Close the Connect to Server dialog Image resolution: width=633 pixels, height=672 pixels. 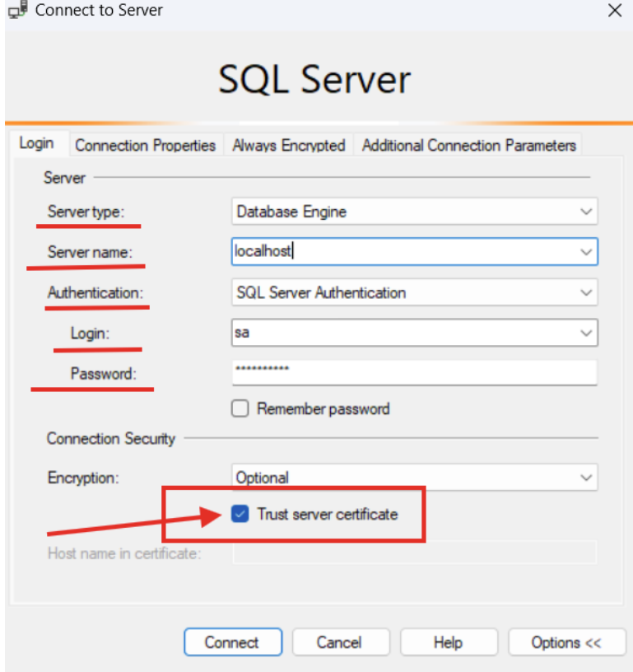tap(614, 11)
